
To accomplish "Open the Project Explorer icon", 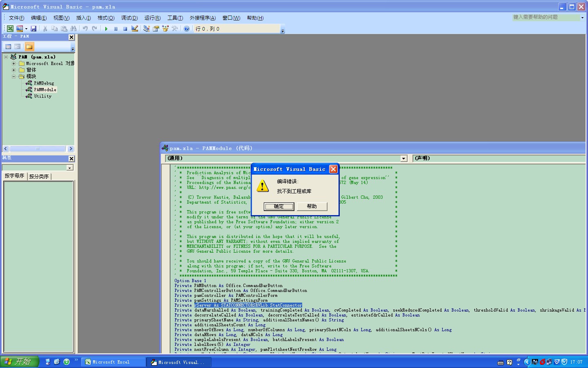I will tap(146, 29).
